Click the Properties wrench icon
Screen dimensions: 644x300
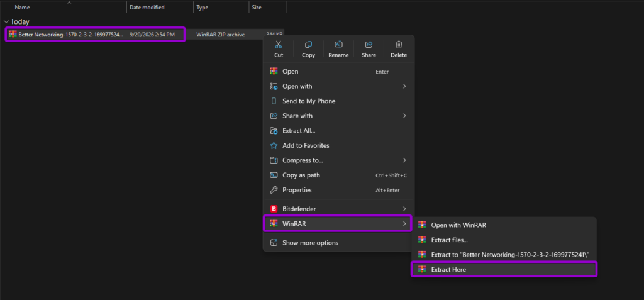[274, 190]
